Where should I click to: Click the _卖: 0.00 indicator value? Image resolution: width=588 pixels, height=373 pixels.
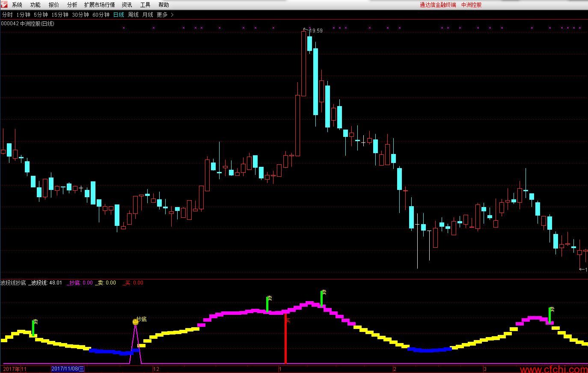click(105, 283)
